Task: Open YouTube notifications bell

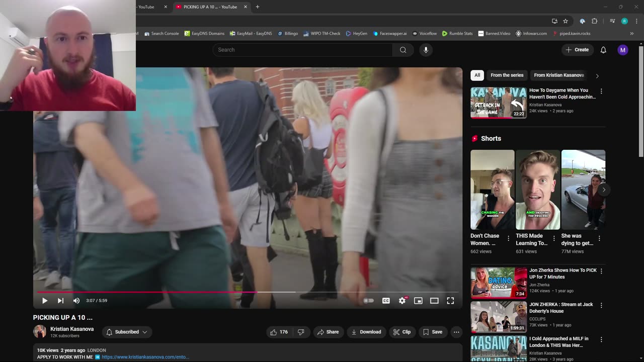Action: (603, 50)
